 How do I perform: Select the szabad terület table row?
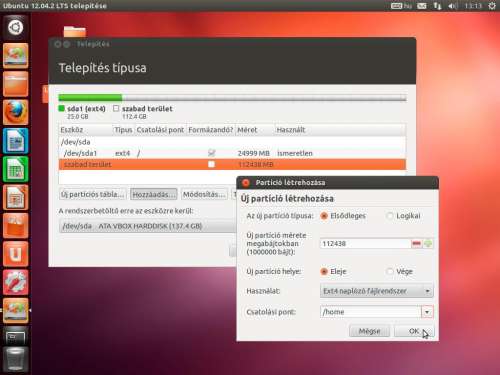[x=232, y=164]
